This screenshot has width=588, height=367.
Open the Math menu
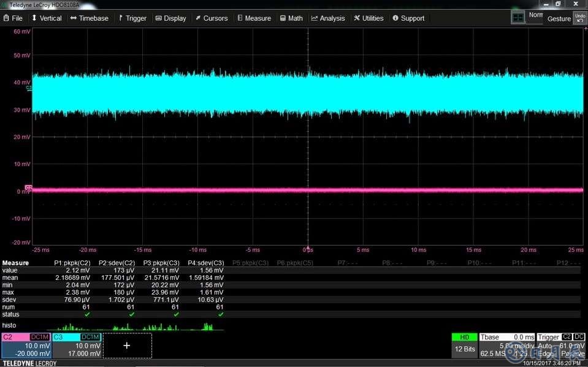291,18
